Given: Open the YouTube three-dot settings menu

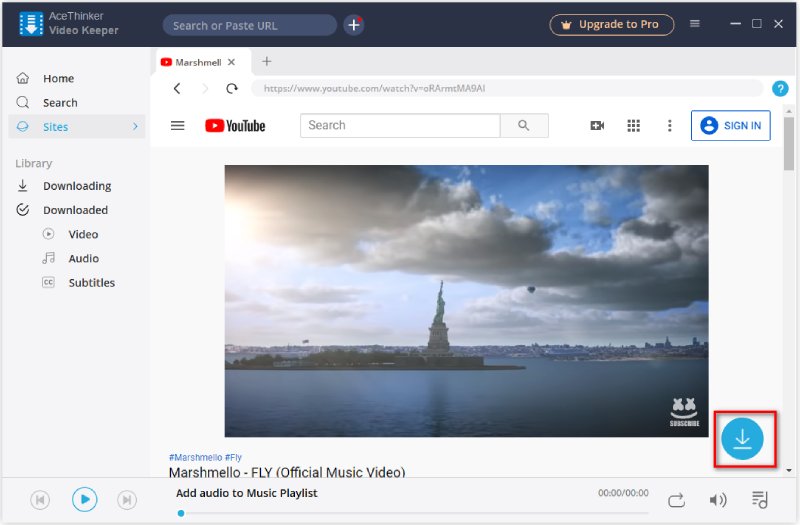Looking at the screenshot, I should [x=669, y=126].
